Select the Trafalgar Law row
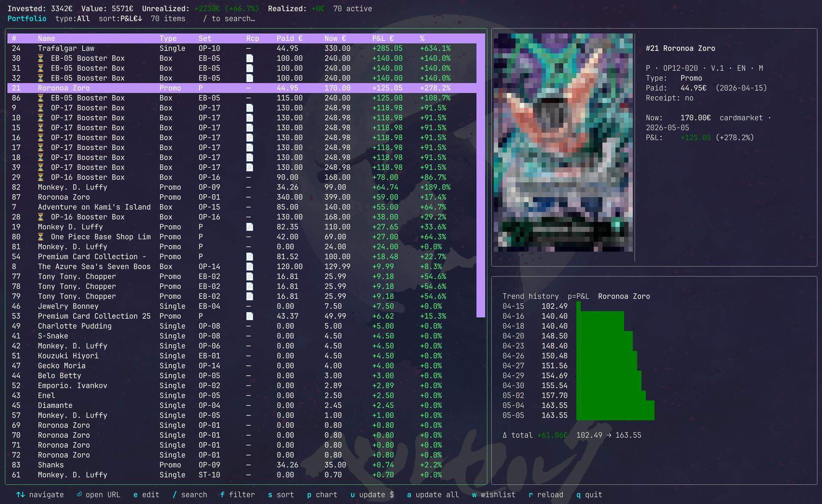This screenshot has height=504, width=822. coord(242,48)
